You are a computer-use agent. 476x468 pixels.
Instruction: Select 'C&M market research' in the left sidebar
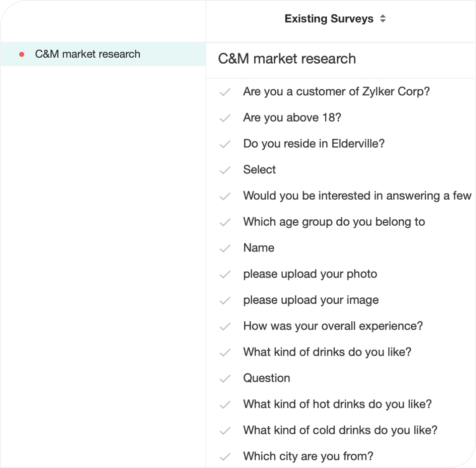88,54
